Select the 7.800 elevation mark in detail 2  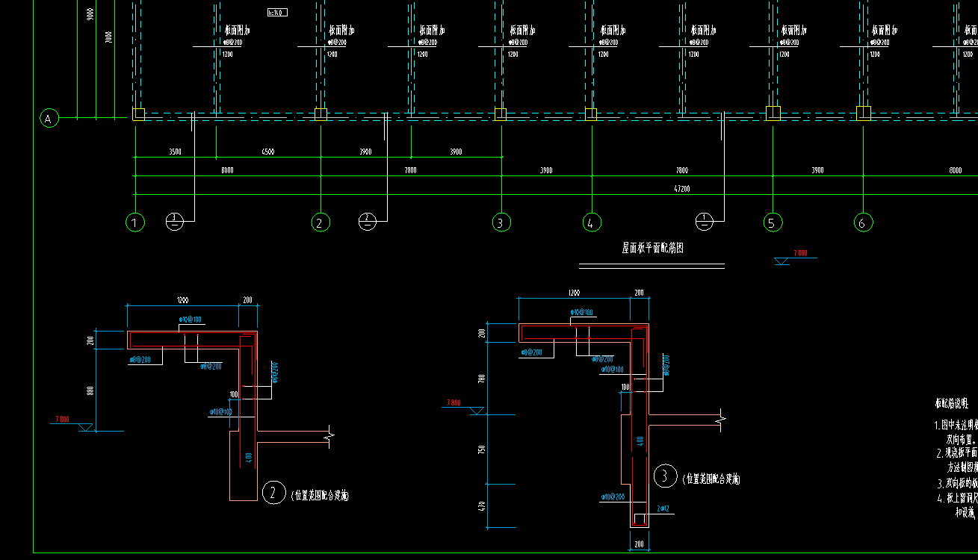73,423
